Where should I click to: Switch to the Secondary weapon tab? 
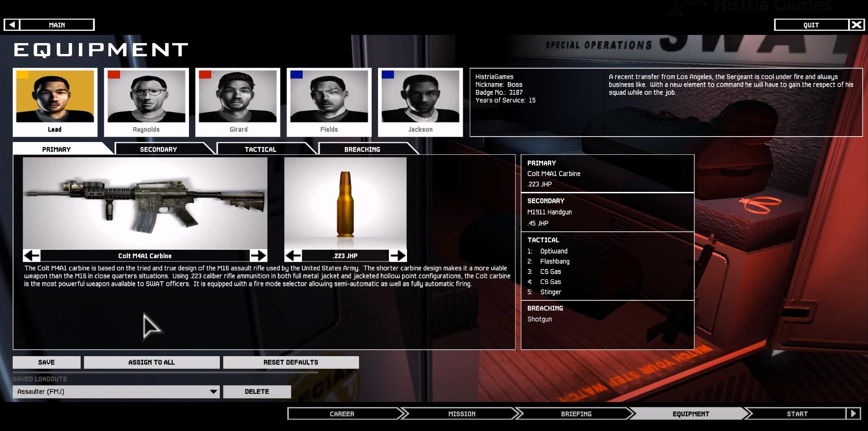(159, 149)
